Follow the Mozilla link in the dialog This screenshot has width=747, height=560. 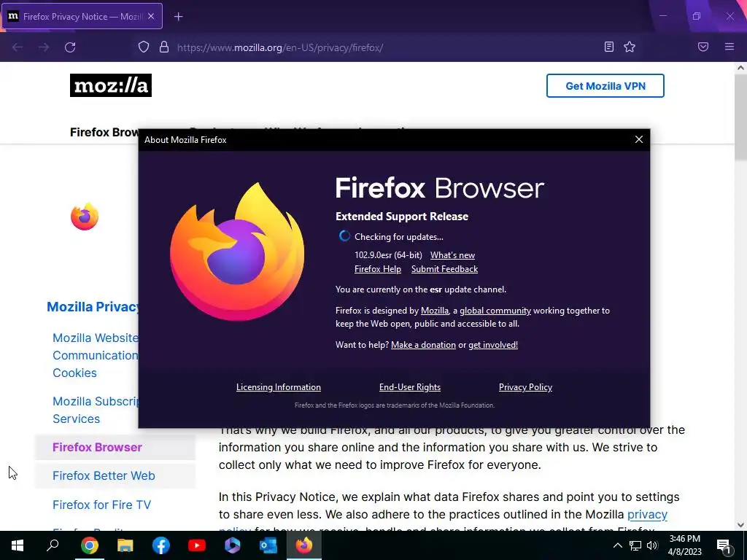[435, 311]
